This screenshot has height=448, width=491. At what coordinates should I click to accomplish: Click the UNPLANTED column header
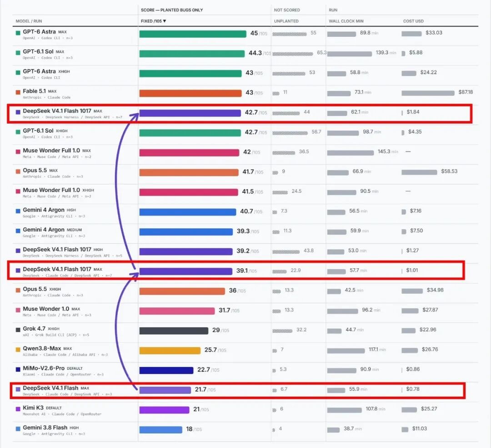point(286,21)
